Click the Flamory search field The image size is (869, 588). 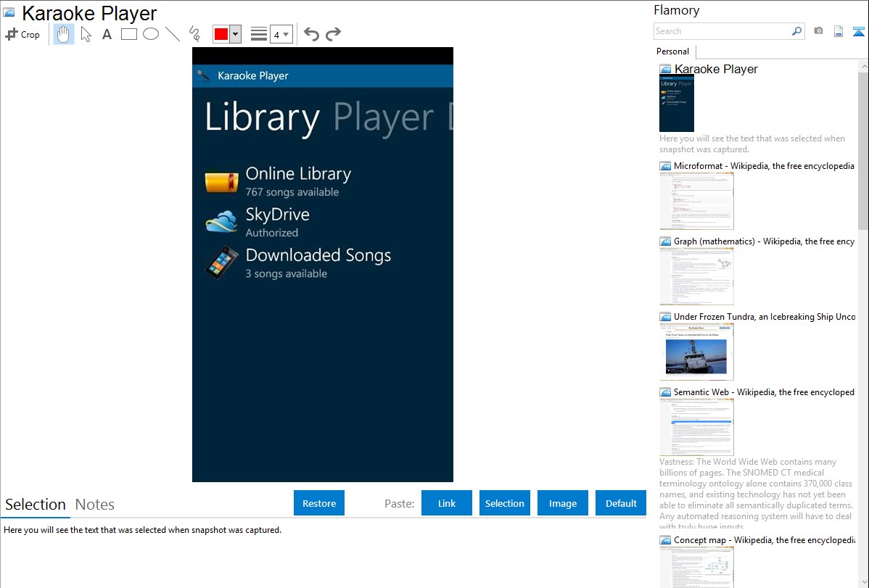click(x=722, y=31)
